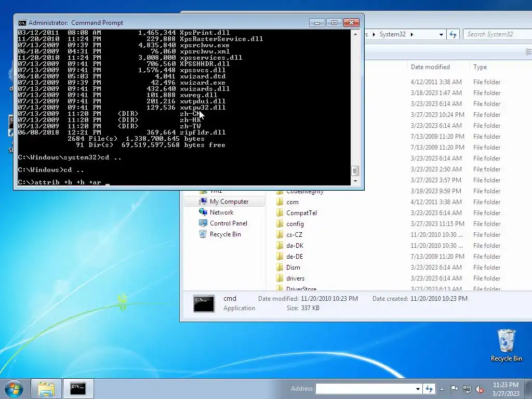Click the CompatTel folder icon
Image resolution: width=532 pixels, height=399 pixels.
280,213
